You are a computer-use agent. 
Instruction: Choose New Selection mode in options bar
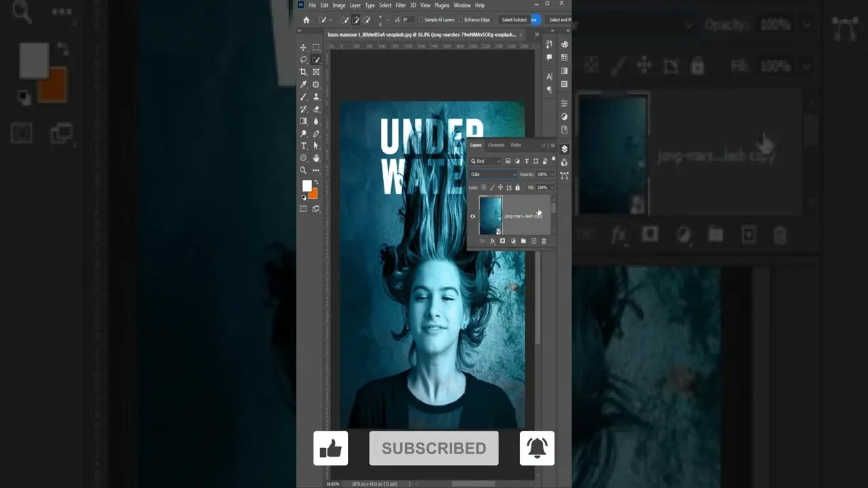pyautogui.click(x=344, y=20)
